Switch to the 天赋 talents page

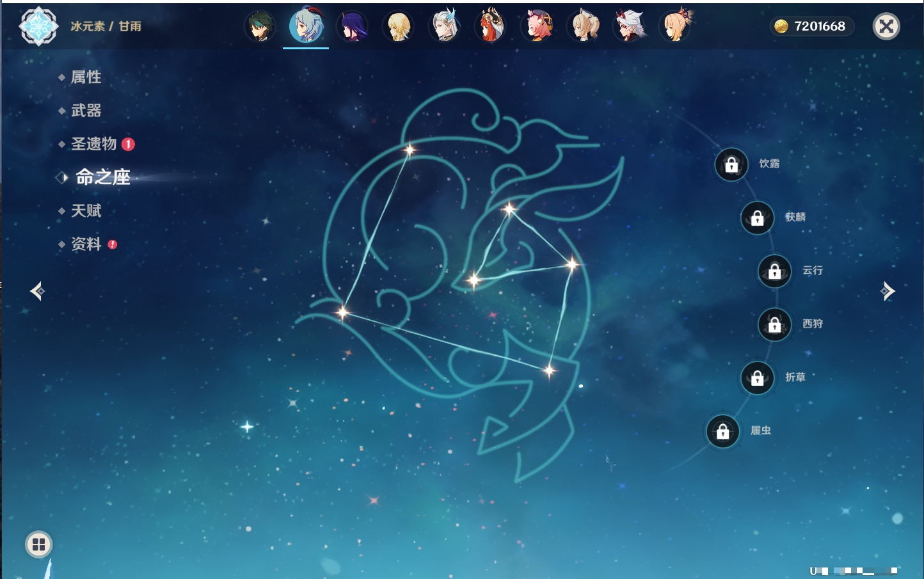[86, 210]
